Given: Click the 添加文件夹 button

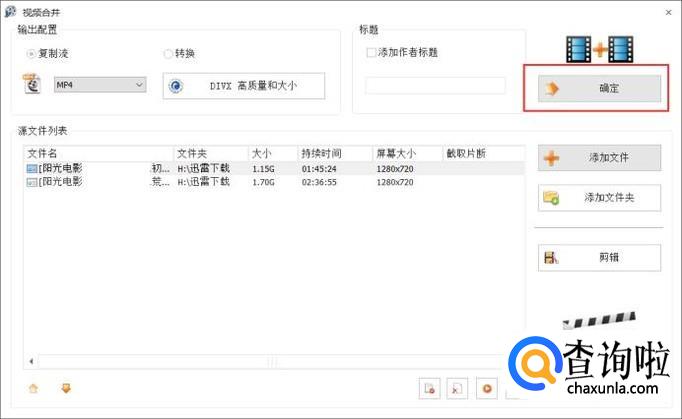Looking at the screenshot, I should point(599,198).
